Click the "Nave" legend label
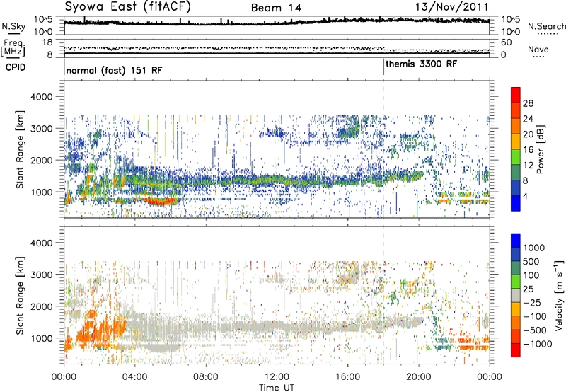Screen dimensions: 566x392 [538, 49]
